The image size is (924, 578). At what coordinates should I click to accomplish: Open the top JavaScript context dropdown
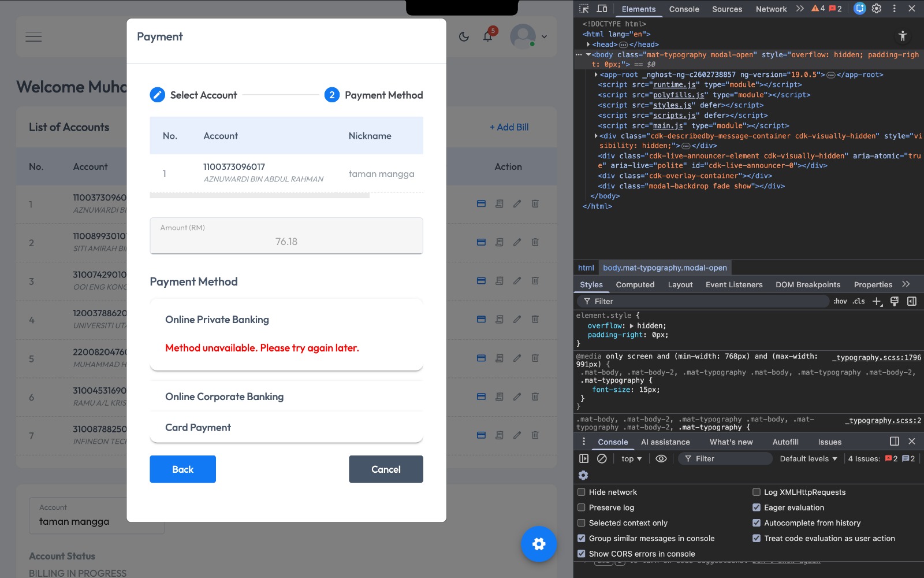(x=631, y=458)
